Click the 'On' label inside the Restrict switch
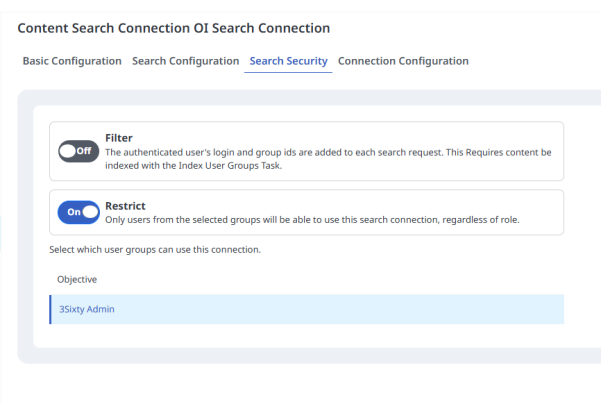Image resolution: width=601 pixels, height=404 pixels. pos(72,212)
